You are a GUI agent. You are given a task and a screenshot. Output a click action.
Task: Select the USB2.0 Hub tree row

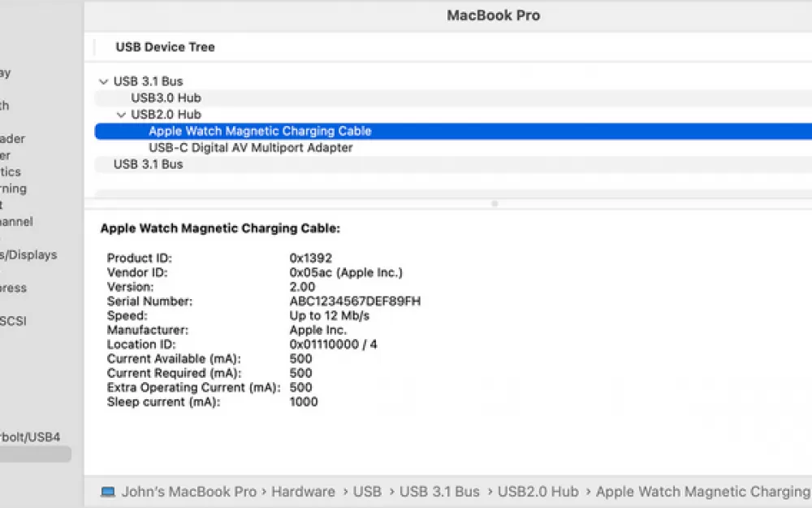(x=453, y=115)
